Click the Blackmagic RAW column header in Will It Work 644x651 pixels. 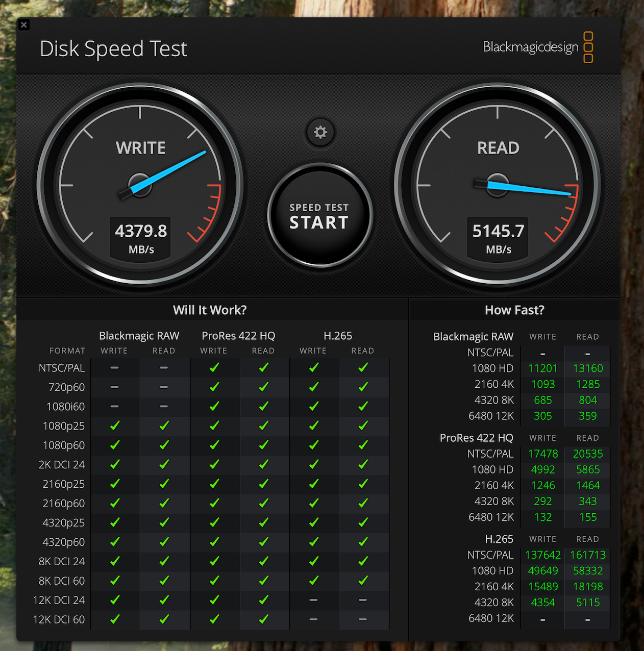[139, 336]
